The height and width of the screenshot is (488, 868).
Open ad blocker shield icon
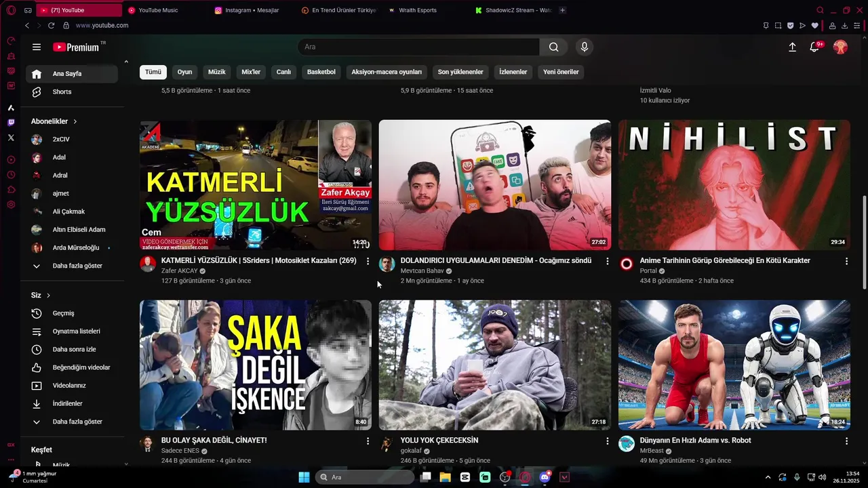point(790,26)
